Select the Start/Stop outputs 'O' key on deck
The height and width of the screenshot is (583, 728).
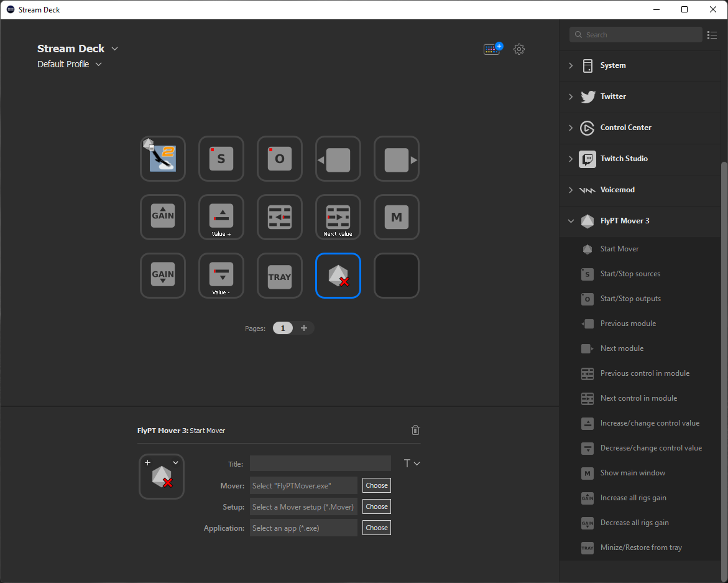(x=280, y=159)
